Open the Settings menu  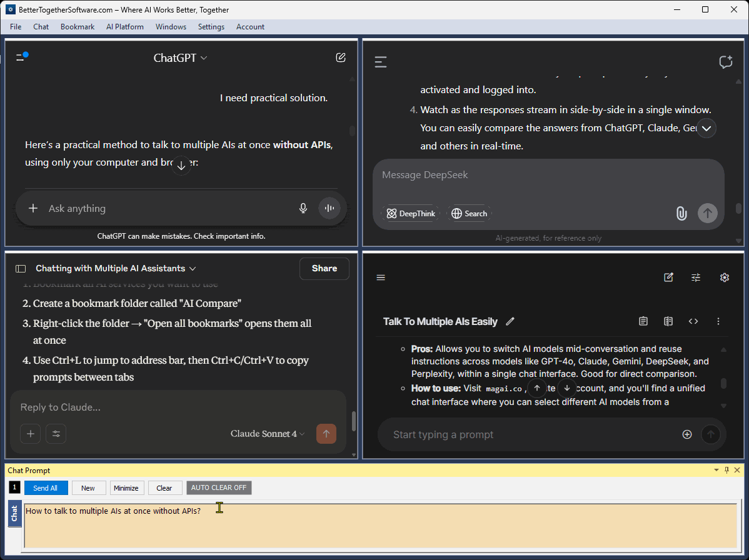pyautogui.click(x=211, y=27)
